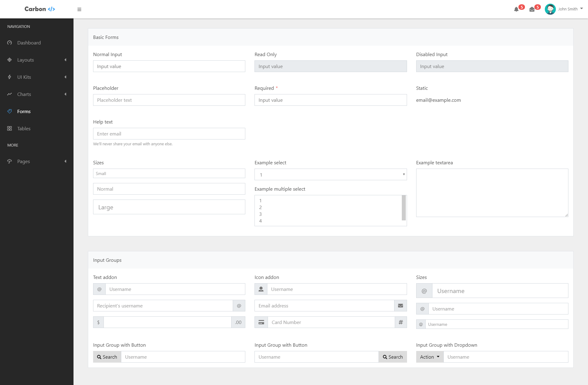Viewport: 588px width, 385px height.
Task: Click the Tables grid icon in the sidebar
Action: tap(9, 129)
